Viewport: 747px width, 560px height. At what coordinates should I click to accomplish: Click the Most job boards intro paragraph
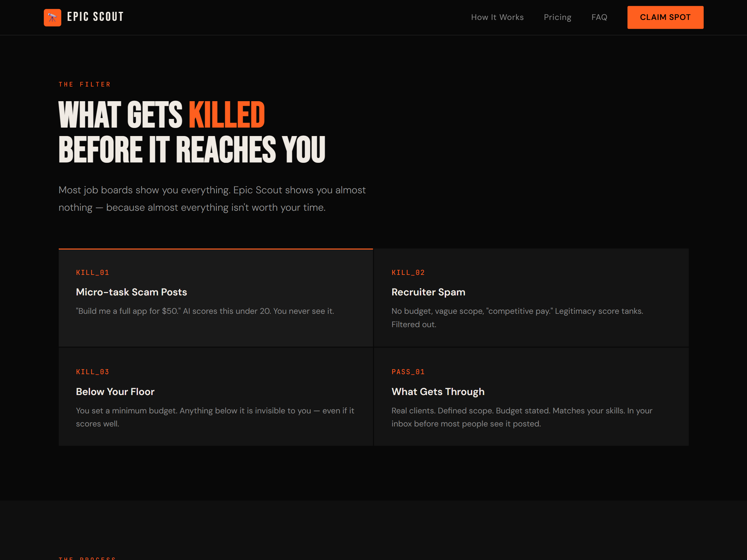point(212,199)
